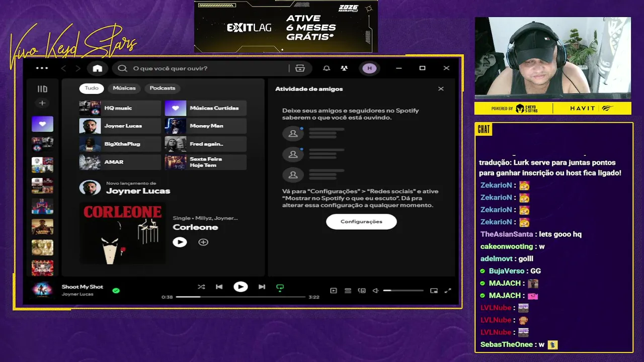Play the Corleone single

180,242
